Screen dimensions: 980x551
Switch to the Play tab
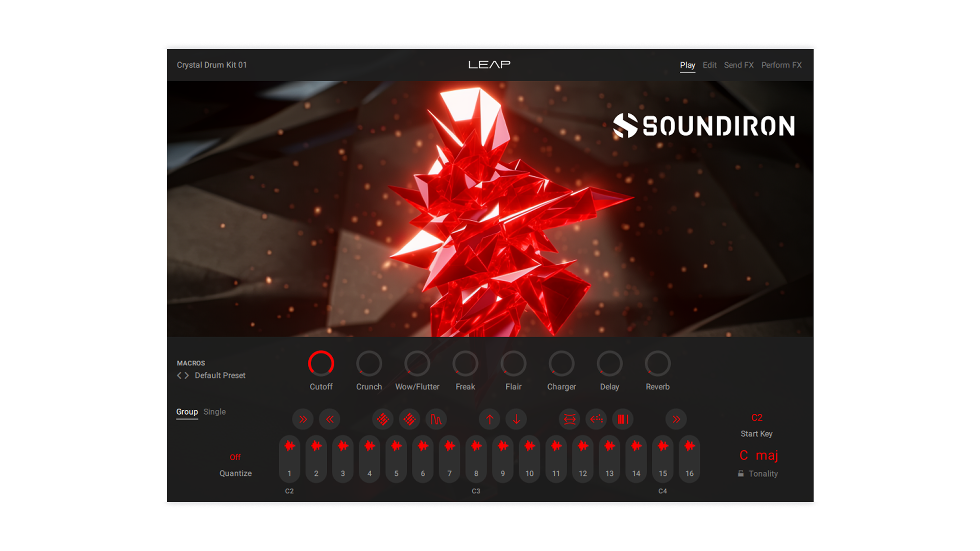(x=688, y=65)
